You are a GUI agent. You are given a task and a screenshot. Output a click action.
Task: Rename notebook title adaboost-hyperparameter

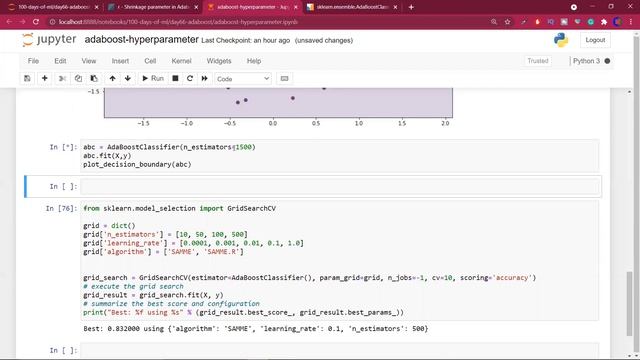(142, 40)
